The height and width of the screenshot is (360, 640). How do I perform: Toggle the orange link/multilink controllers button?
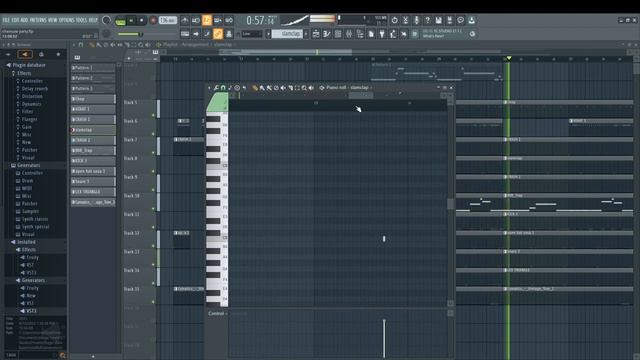(x=218, y=34)
